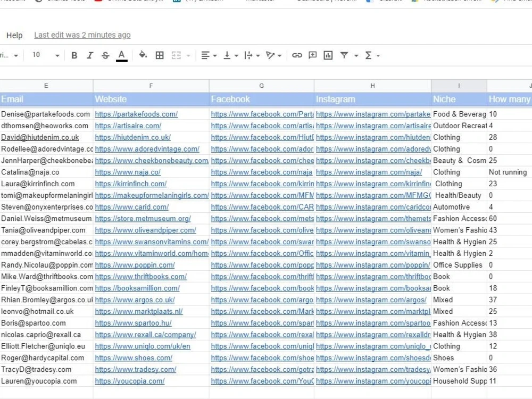The width and height of the screenshot is (532, 399).
Task: Expand the functions dropdown arrow
Action: 378,56
